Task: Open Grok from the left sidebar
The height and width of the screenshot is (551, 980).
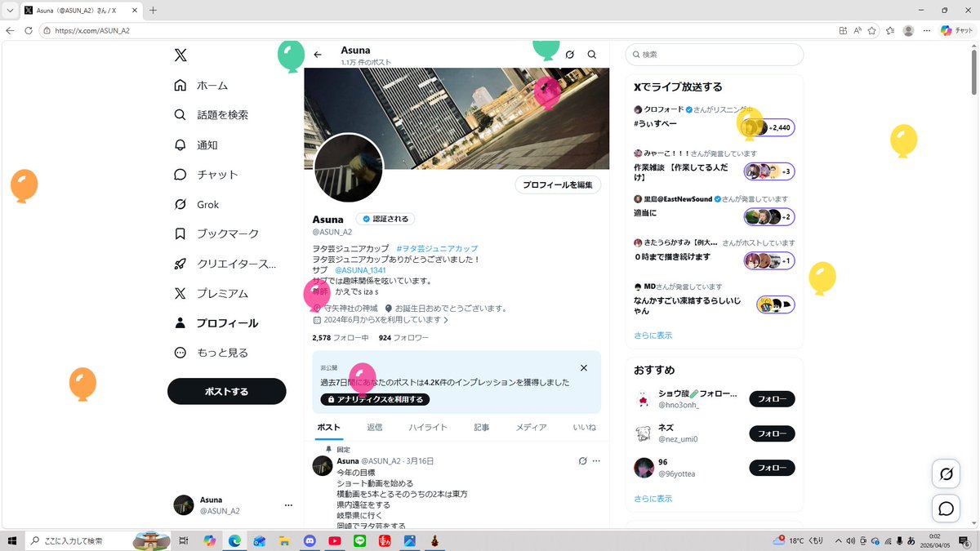Action: (x=199, y=204)
